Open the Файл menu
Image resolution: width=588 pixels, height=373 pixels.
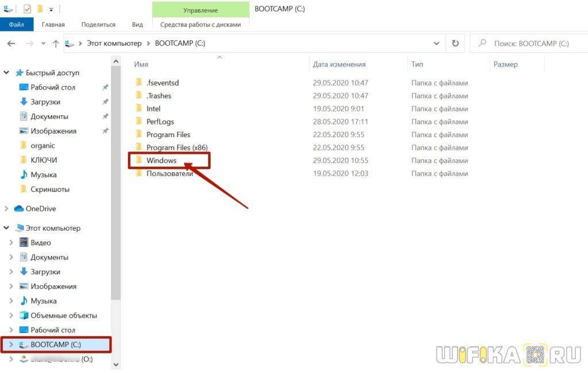16,25
